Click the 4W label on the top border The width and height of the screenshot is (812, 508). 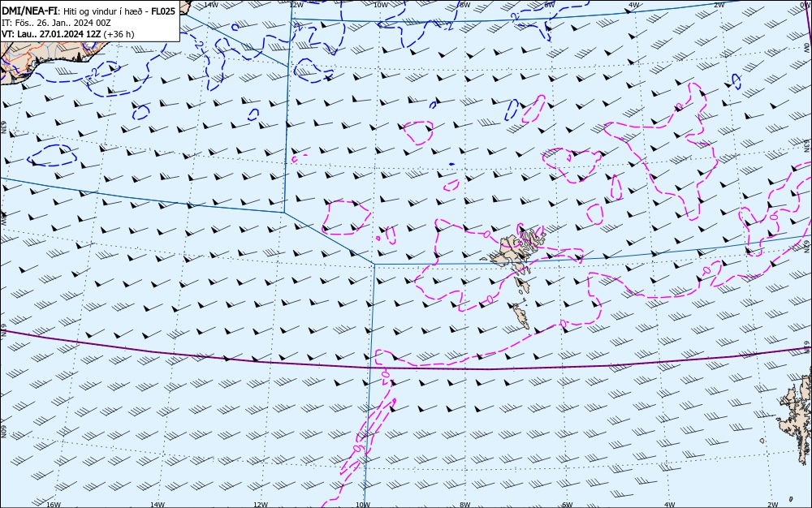(x=634, y=5)
